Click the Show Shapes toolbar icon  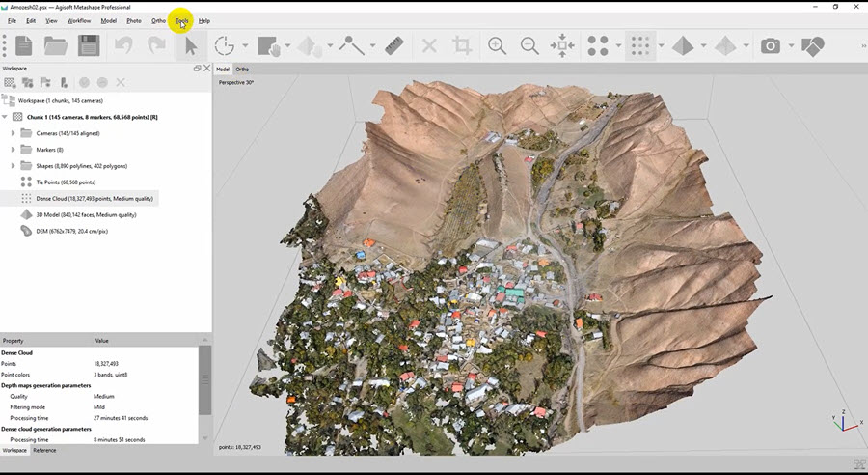tap(813, 45)
